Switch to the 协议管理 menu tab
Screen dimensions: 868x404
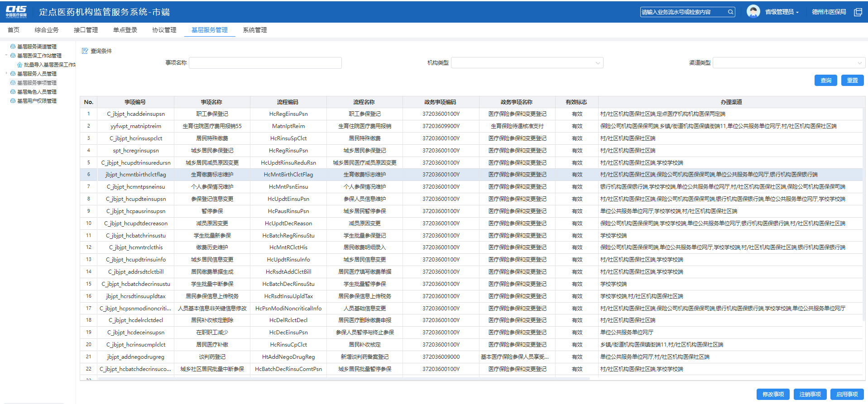164,30
